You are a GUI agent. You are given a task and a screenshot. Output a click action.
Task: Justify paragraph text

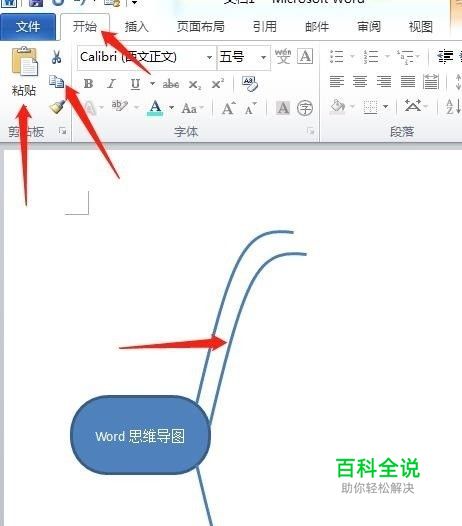click(x=408, y=82)
